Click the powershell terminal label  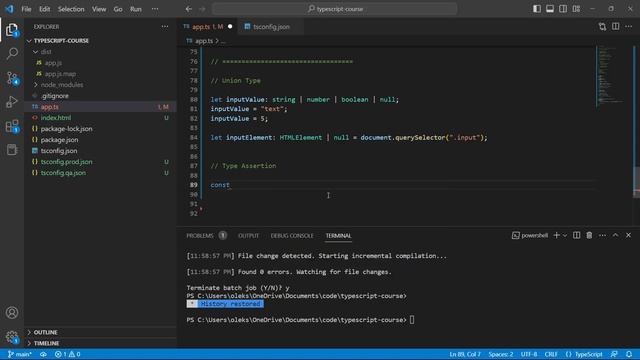tap(529, 235)
